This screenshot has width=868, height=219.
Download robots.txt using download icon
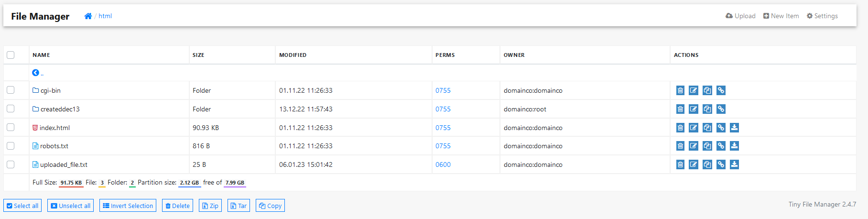(x=735, y=146)
